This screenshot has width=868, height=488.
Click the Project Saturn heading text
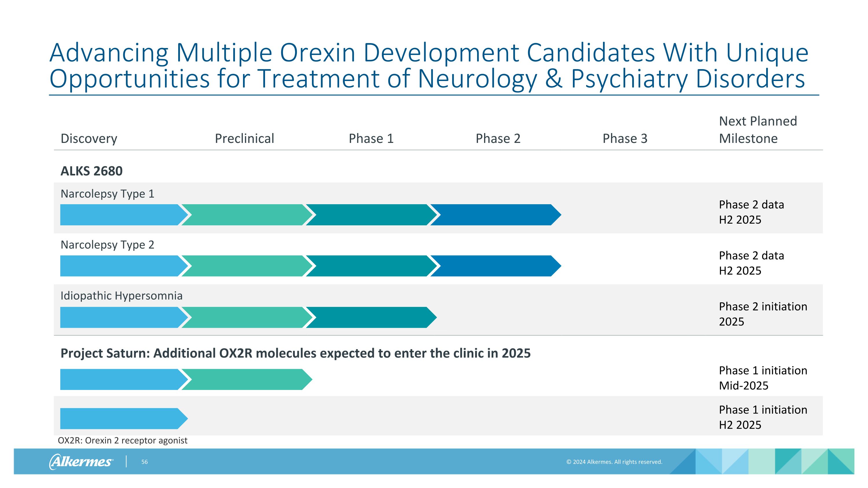[x=295, y=353]
